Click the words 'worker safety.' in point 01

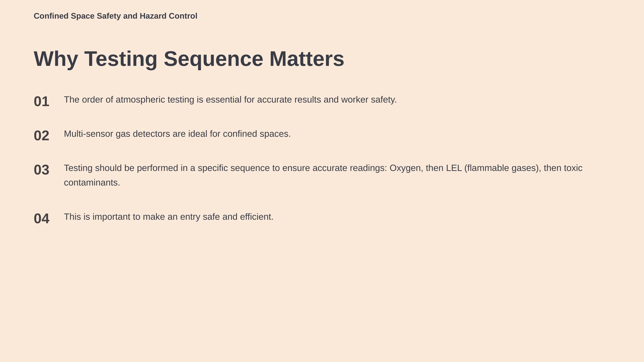(x=369, y=100)
